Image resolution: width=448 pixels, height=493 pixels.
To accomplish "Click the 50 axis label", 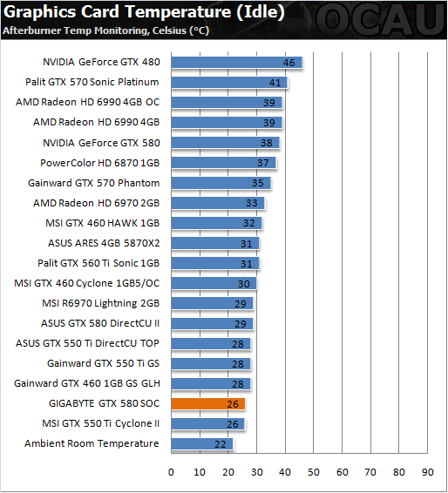I will (314, 472).
